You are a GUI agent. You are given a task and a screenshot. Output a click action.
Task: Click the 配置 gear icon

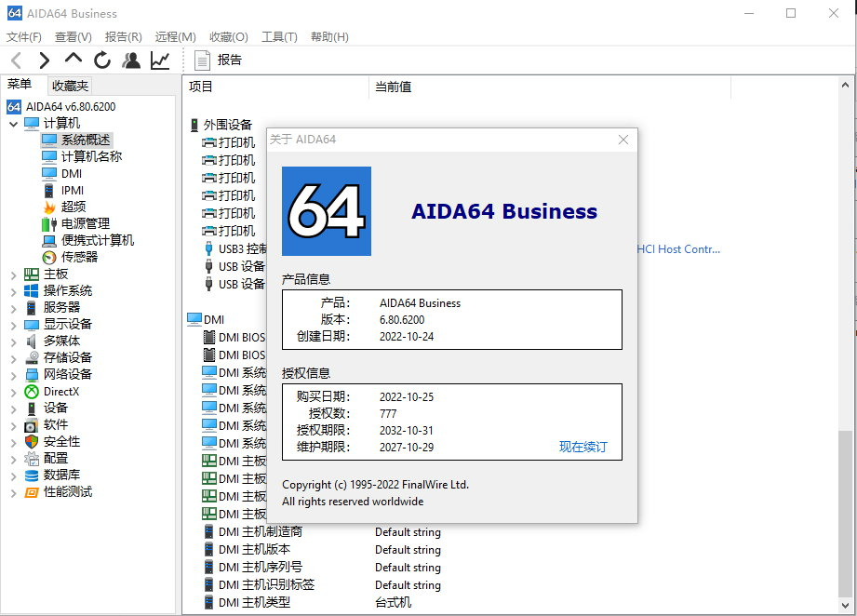(x=32, y=459)
